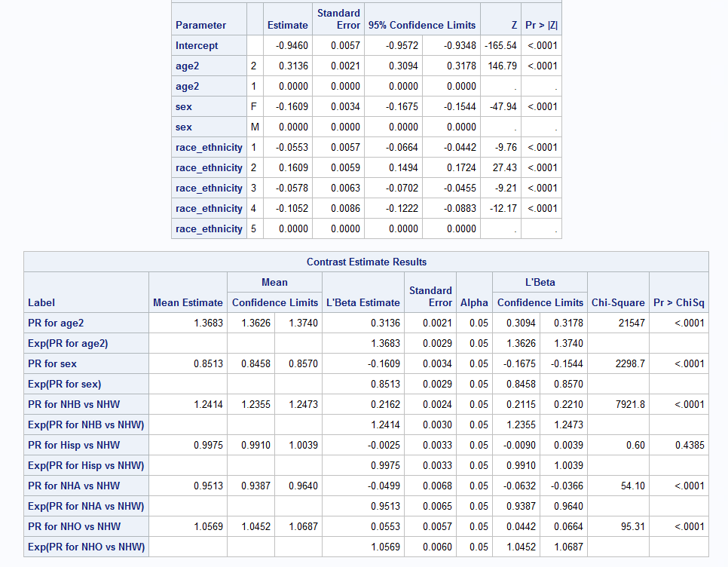Screen dimensions: 728x567
Task: Click the L'Beta Estimate column header
Action: [x=362, y=302]
